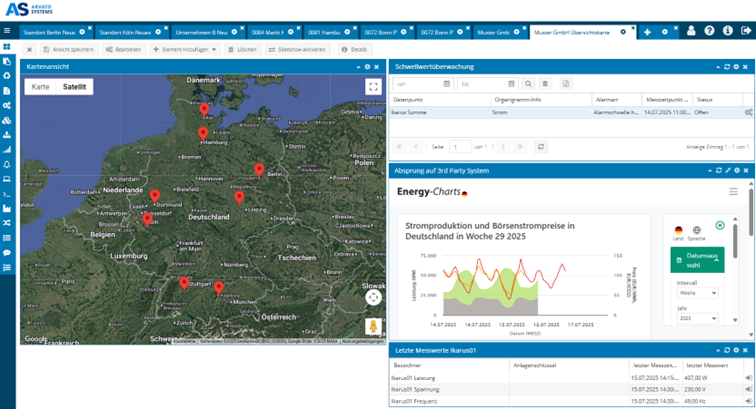The height and width of the screenshot is (409, 756).
Task: Select Satellit map view
Action: [74, 87]
